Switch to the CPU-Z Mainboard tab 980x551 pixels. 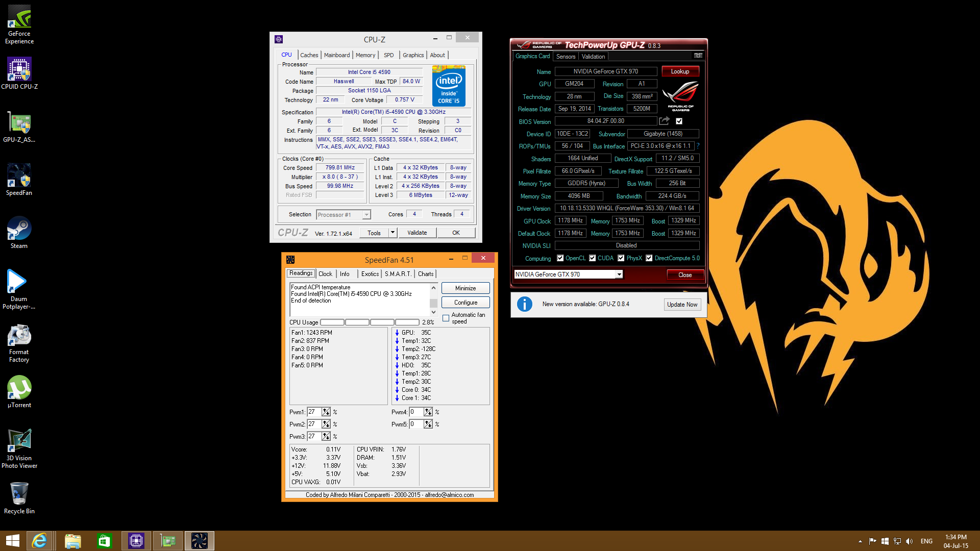(336, 55)
